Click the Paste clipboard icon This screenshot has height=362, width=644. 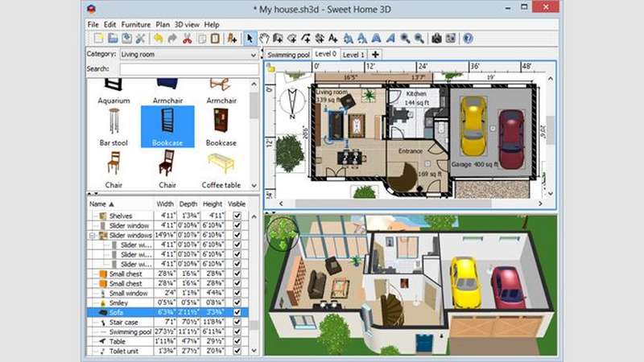(215, 39)
